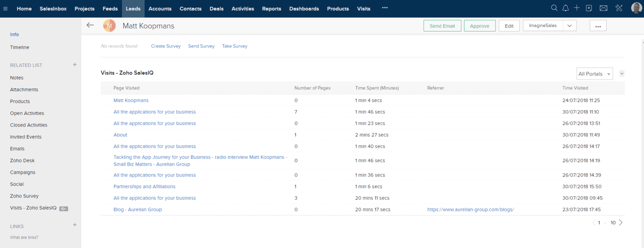The height and width of the screenshot is (248, 644).
Task: Open the search icon in top bar
Action: click(554, 8)
